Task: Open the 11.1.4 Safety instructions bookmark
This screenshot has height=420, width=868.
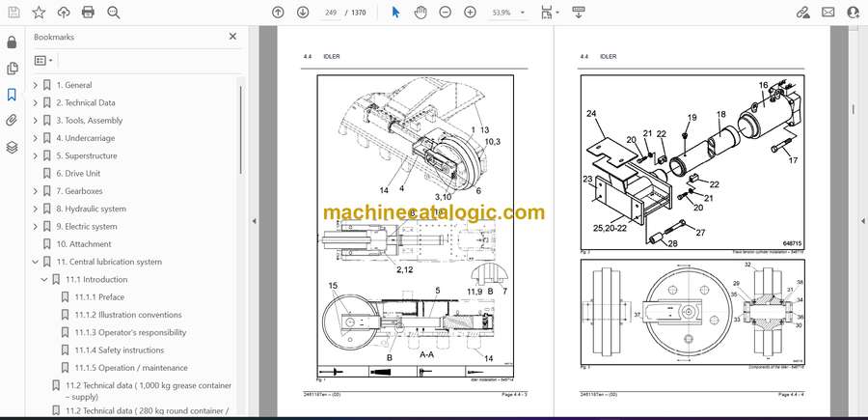Action: [119, 350]
